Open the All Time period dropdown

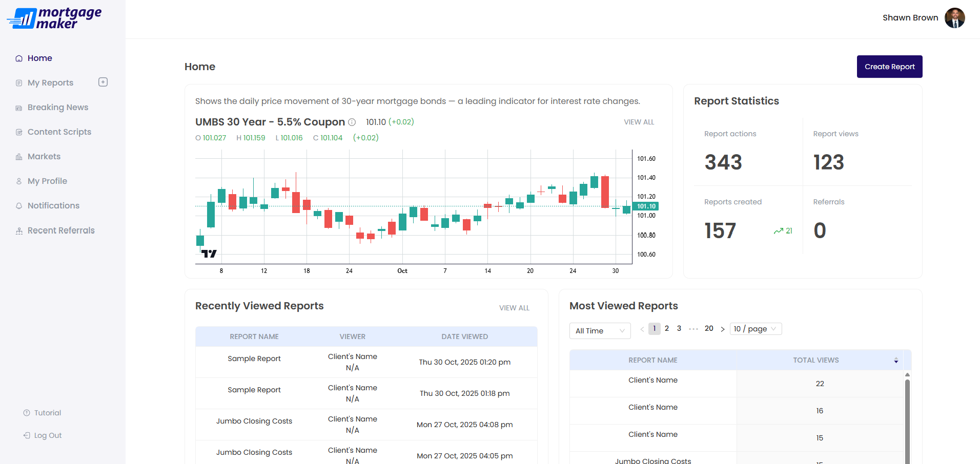click(x=600, y=331)
